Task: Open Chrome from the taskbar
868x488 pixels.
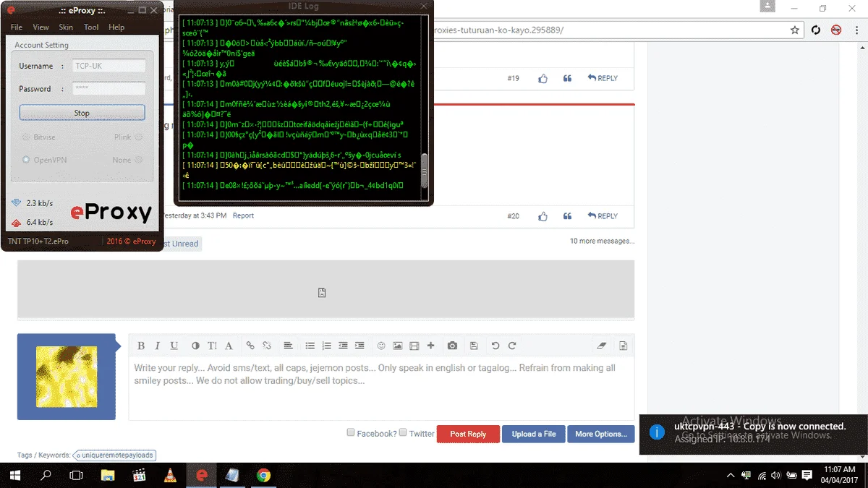Action: pyautogui.click(x=263, y=476)
